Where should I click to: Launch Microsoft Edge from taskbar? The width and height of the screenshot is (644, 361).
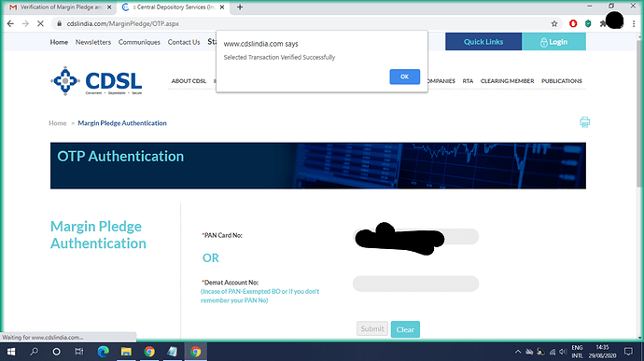click(103, 352)
